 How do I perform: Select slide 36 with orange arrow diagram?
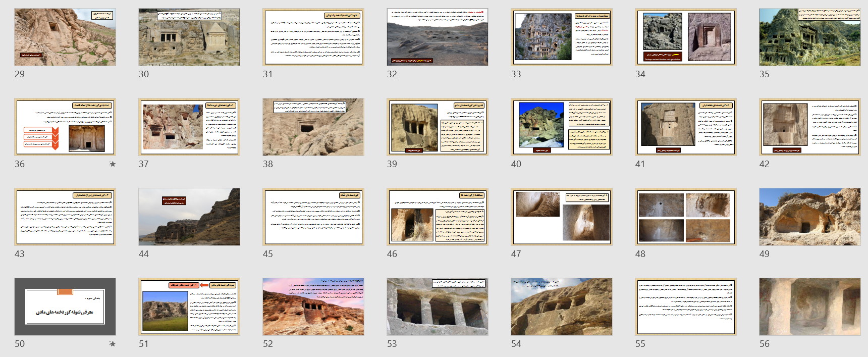[x=65, y=127]
